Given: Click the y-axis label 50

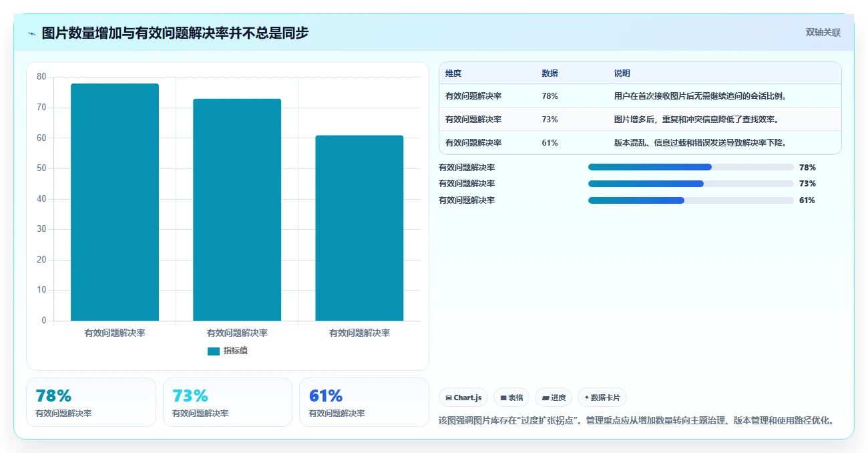Looking at the screenshot, I should [x=41, y=168].
